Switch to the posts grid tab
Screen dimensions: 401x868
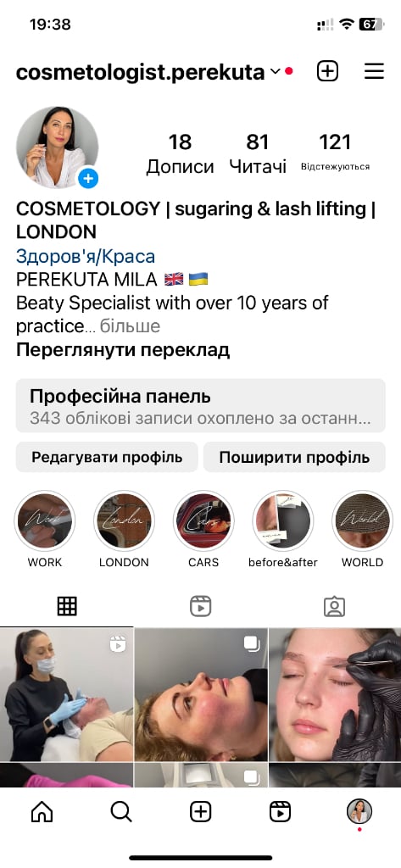[x=67, y=607]
